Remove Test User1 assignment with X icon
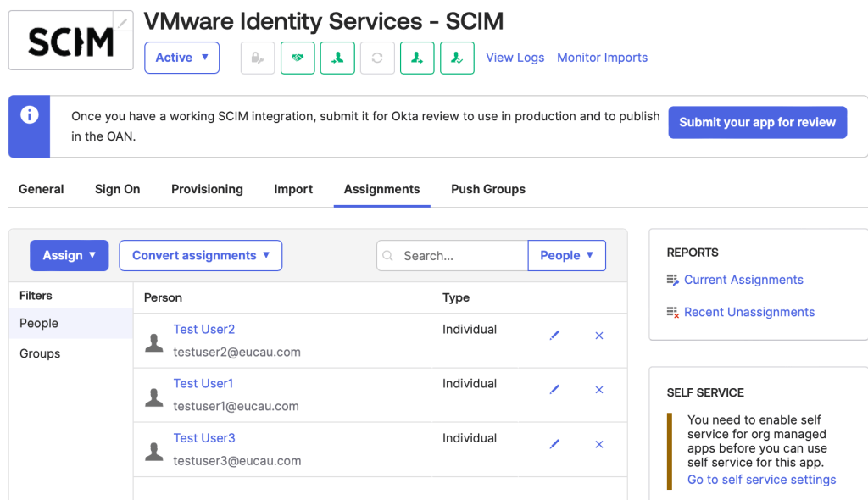The height and width of the screenshot is (500, 868). 599,390
